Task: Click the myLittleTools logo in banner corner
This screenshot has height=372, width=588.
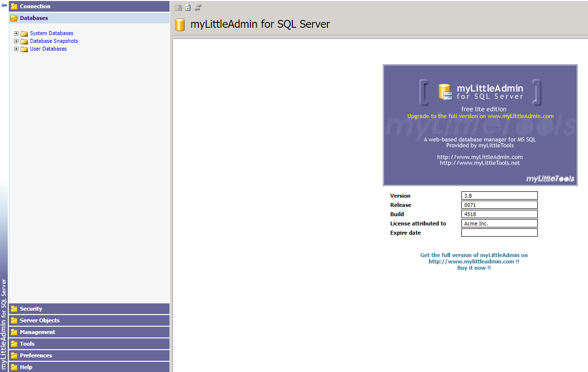Action: pyautogui.click(x=550, y=179)
